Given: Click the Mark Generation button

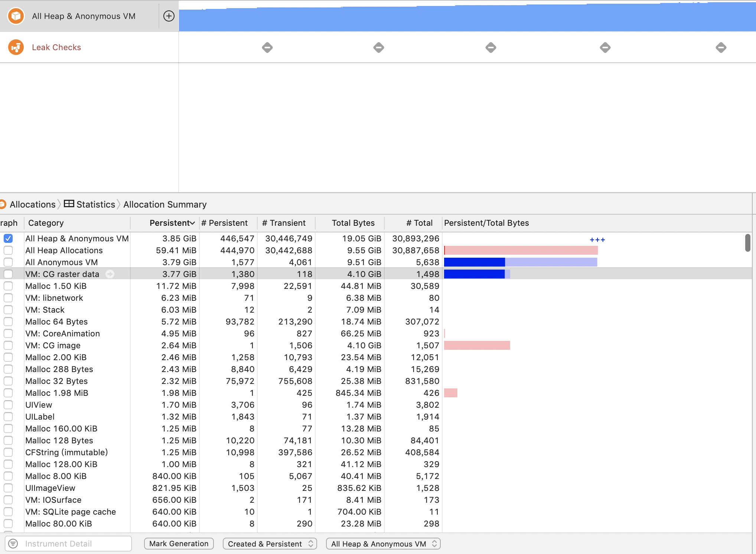Looking at the screenshot, I should pyautogui.click(x=179, y=543).
